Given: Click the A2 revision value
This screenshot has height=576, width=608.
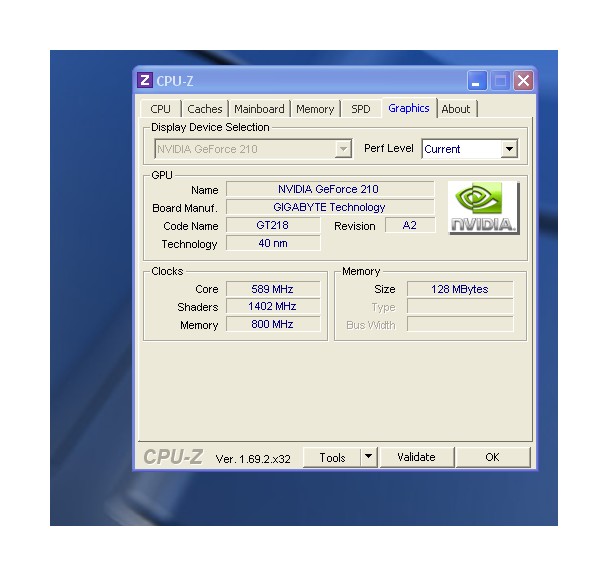Looking at the screenshot, I should [x=410, y=225].
